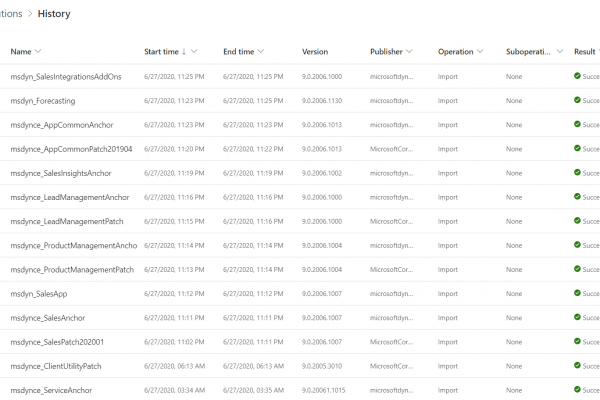Image resolution: width=600 pixels, height=400 pixels.
Task: Select the msdynce_LeadManagementPatch name
Action: 67,222
